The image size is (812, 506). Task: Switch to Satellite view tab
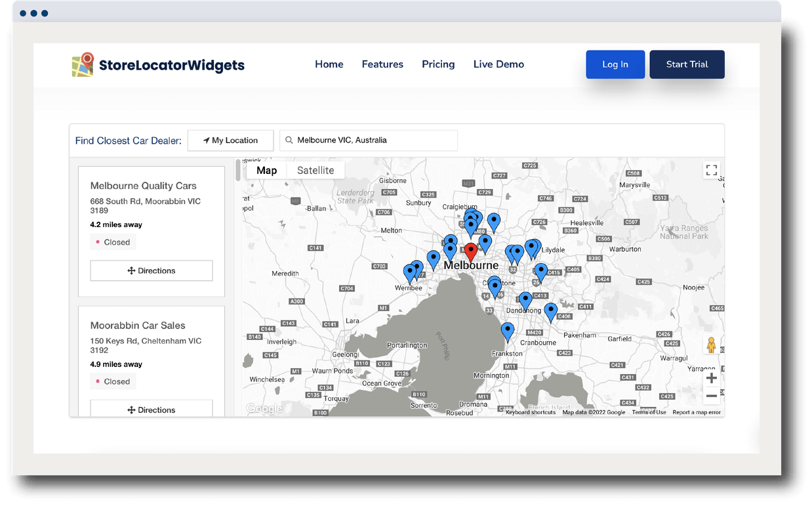315,170
